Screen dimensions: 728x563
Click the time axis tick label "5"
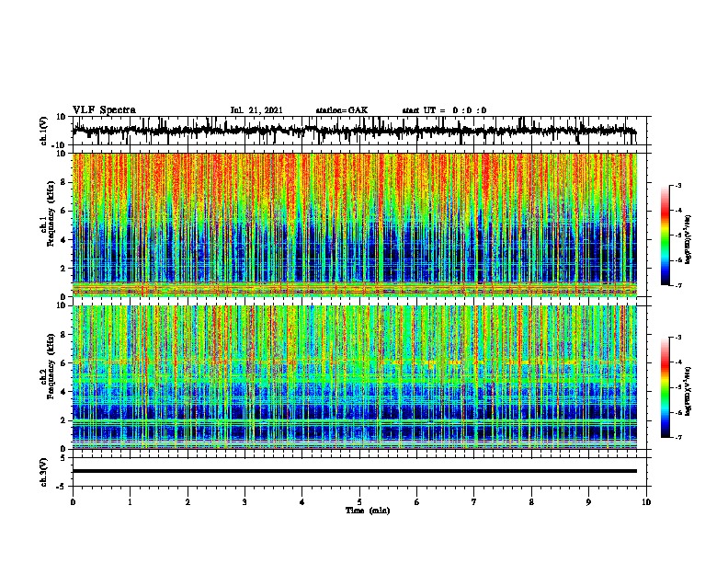point(359,502)
